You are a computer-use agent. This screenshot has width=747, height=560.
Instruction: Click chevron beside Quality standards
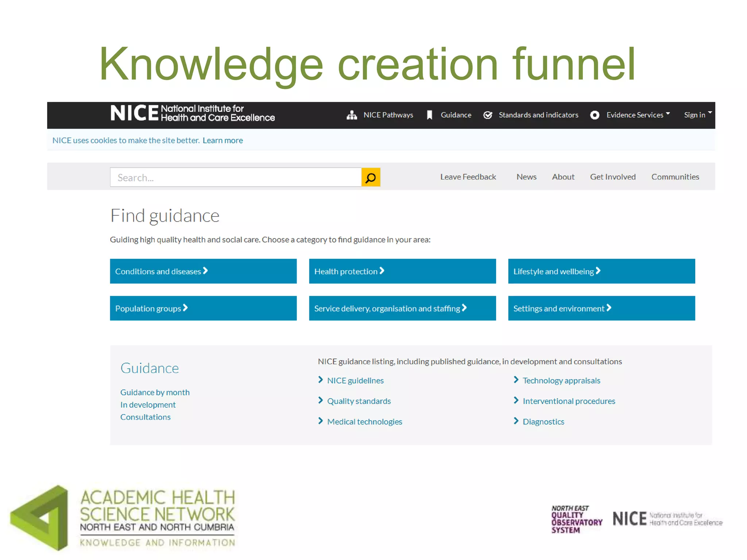click(x=320, y=400)
